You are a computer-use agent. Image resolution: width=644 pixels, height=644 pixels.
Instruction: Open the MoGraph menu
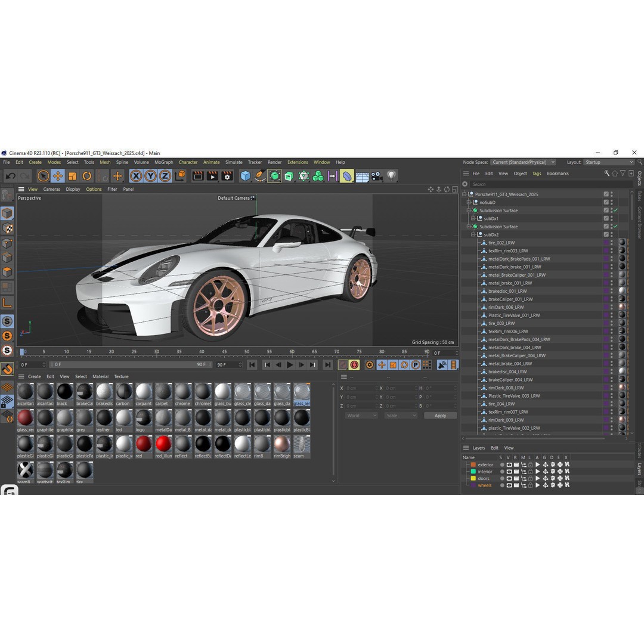click(163, 162)
